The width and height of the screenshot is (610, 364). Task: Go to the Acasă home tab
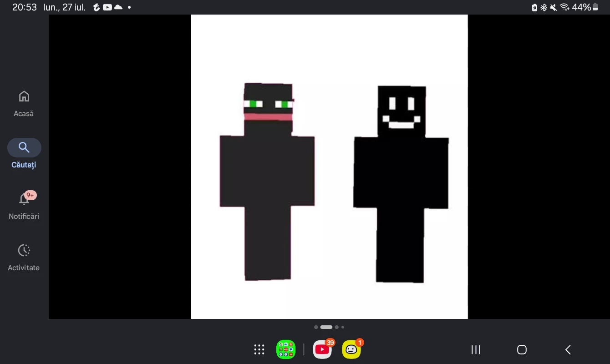click(x=24, y=104)
